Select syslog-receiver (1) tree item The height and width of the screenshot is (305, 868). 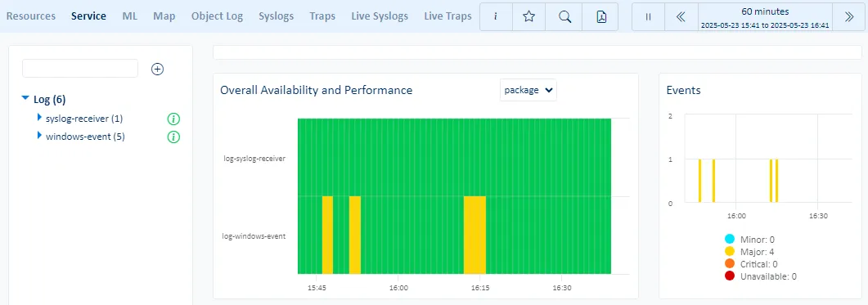pos(84,119)
